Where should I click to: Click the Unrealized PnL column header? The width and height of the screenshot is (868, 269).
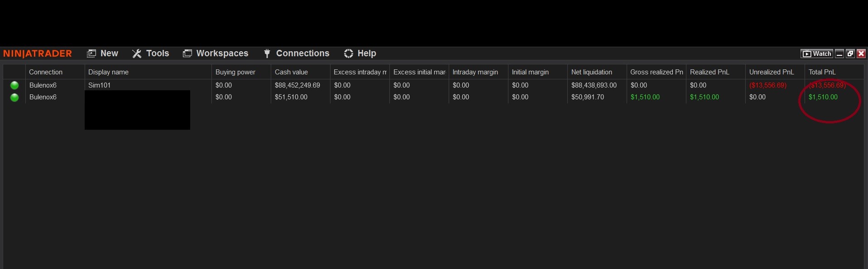pos(772,72)
